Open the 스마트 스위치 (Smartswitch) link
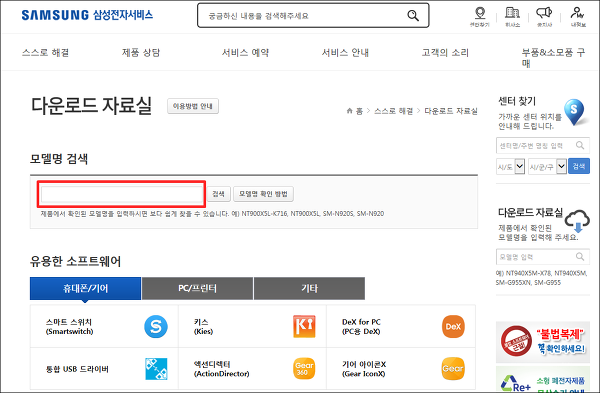This screenshot has height=393, width=600. pyautogui.click(x=69, y=326)
